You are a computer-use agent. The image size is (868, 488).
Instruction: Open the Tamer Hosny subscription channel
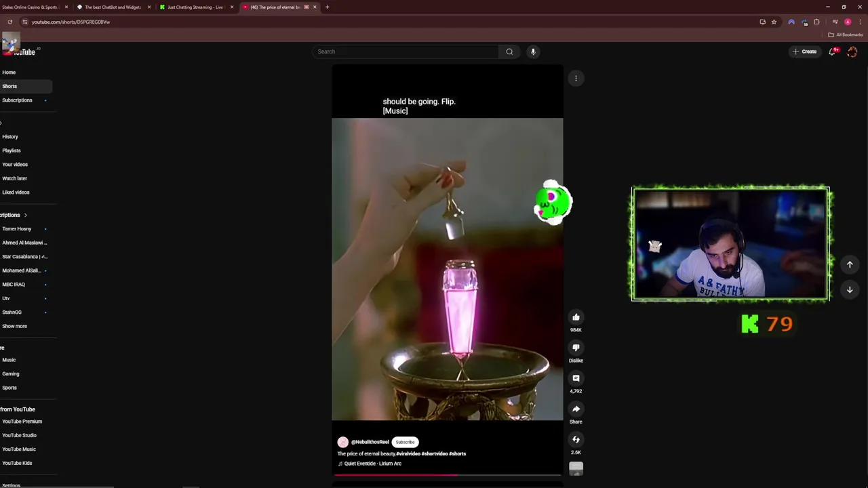coord(17,229)
